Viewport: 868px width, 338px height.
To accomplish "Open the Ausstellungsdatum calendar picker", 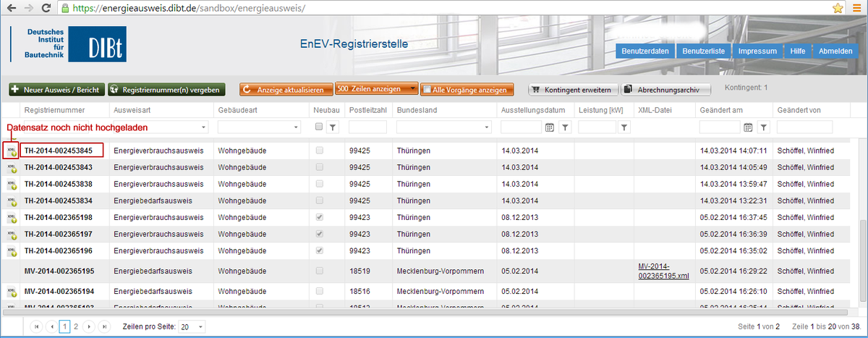I will point(549,127).
